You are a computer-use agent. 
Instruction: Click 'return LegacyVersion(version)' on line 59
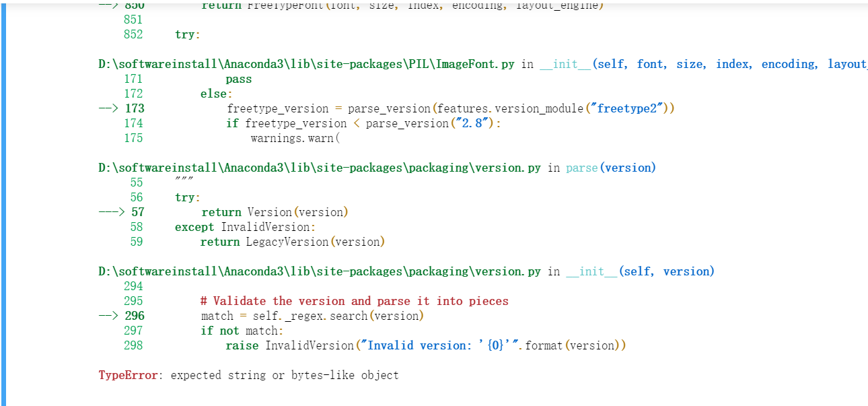click(293, 242)
